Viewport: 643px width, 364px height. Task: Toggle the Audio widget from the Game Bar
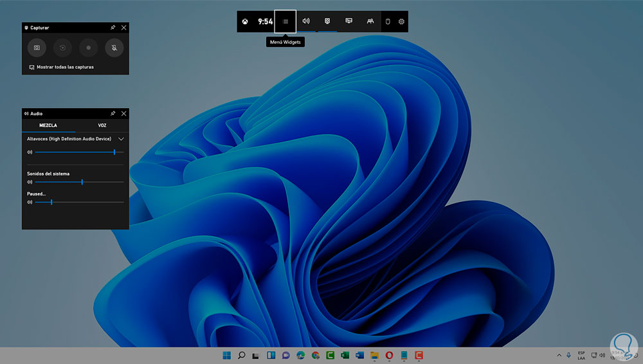(x=306, y=21)
